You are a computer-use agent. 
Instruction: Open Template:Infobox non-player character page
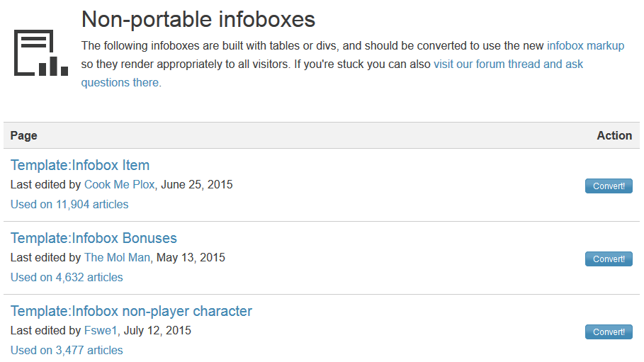[131, 312]
